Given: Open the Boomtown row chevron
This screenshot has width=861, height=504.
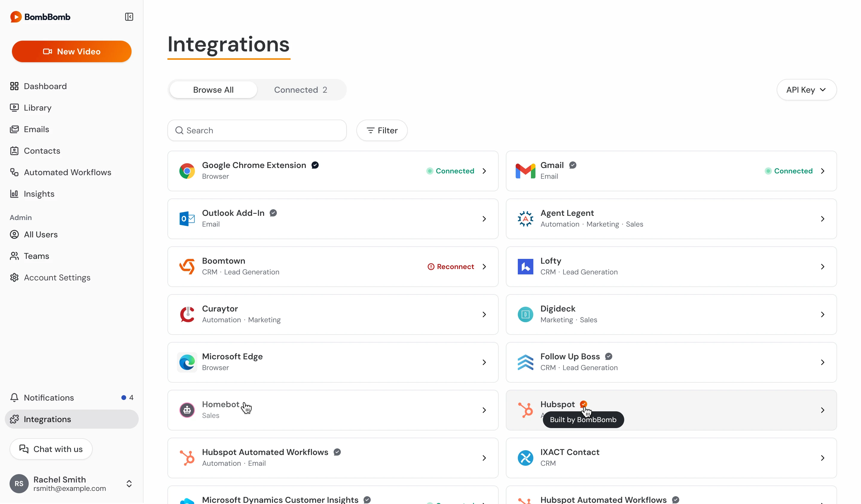Looking at the screenshot, I should (484, 267).
